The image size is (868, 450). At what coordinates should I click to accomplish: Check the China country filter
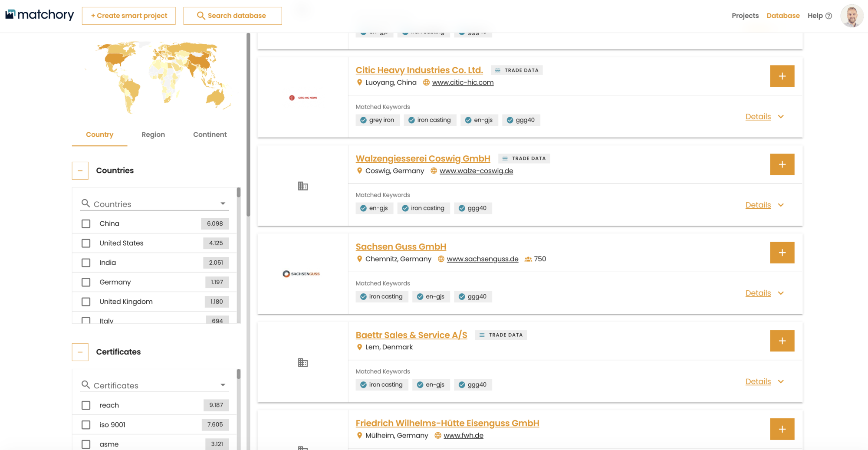point(86,223)
